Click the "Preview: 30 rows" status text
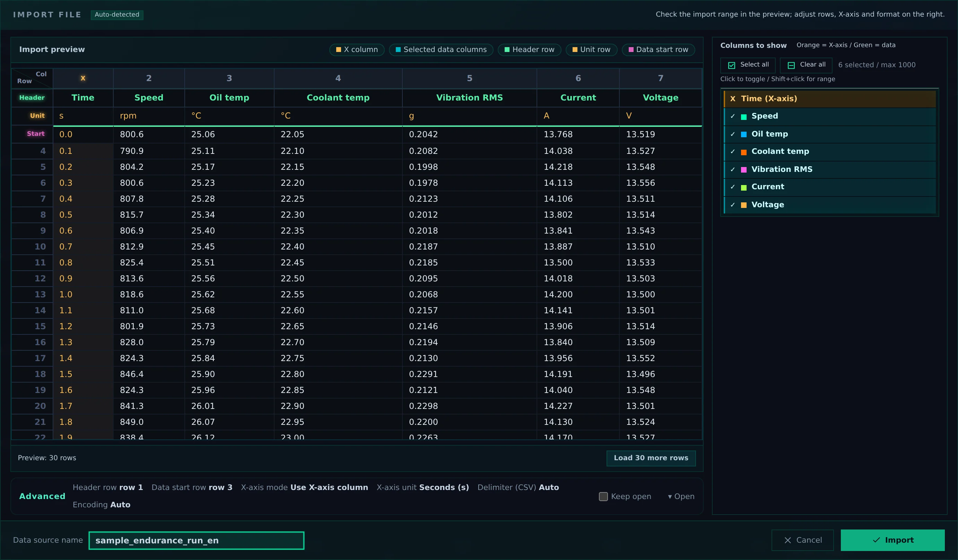Image resolution: width=958 pixels, height=560 pixels. [x=47, y=458]
